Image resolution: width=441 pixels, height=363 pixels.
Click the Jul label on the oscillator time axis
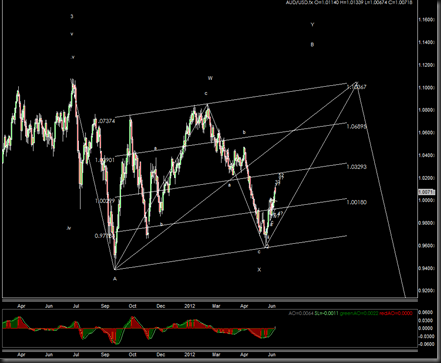(76, 355)
